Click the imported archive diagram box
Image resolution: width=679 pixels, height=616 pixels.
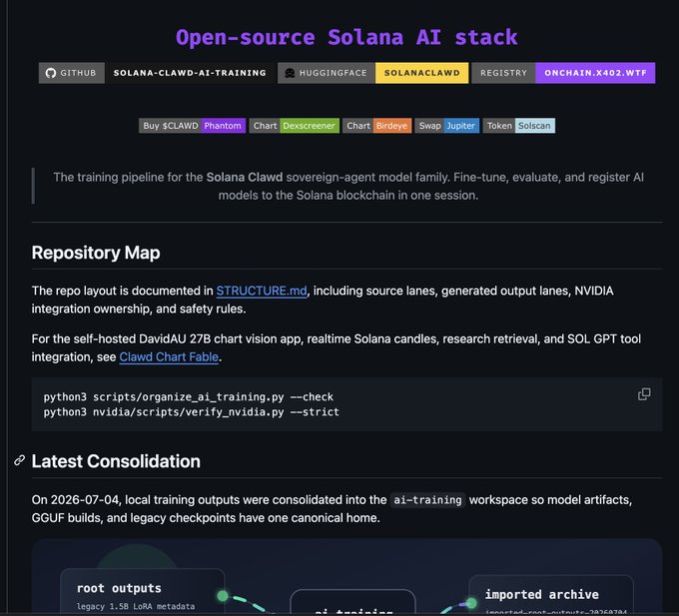tap(551, 594)
